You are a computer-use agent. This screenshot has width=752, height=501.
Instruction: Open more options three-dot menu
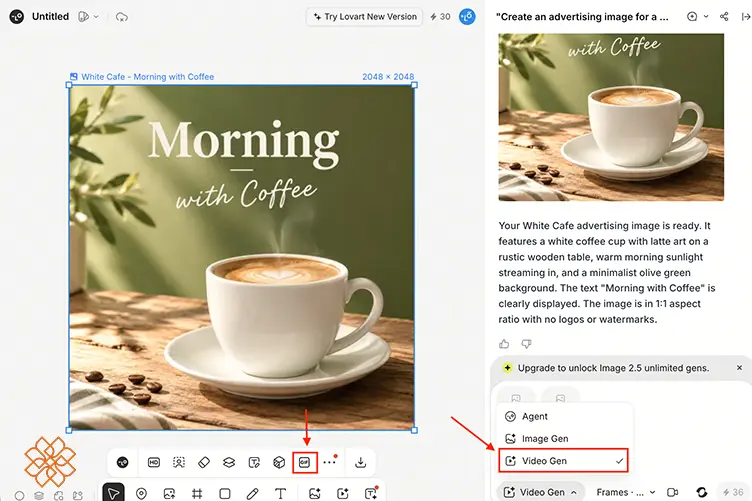coord(329,463)
